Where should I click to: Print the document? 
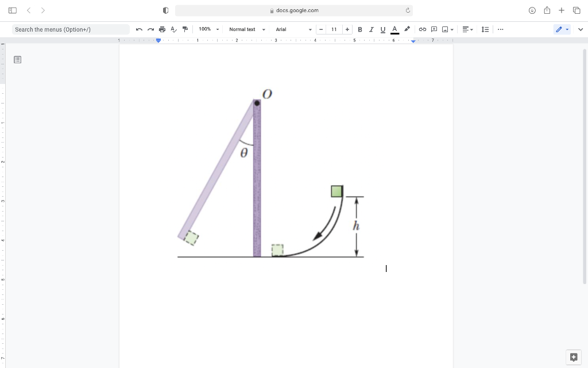click(x=162, y=29)
